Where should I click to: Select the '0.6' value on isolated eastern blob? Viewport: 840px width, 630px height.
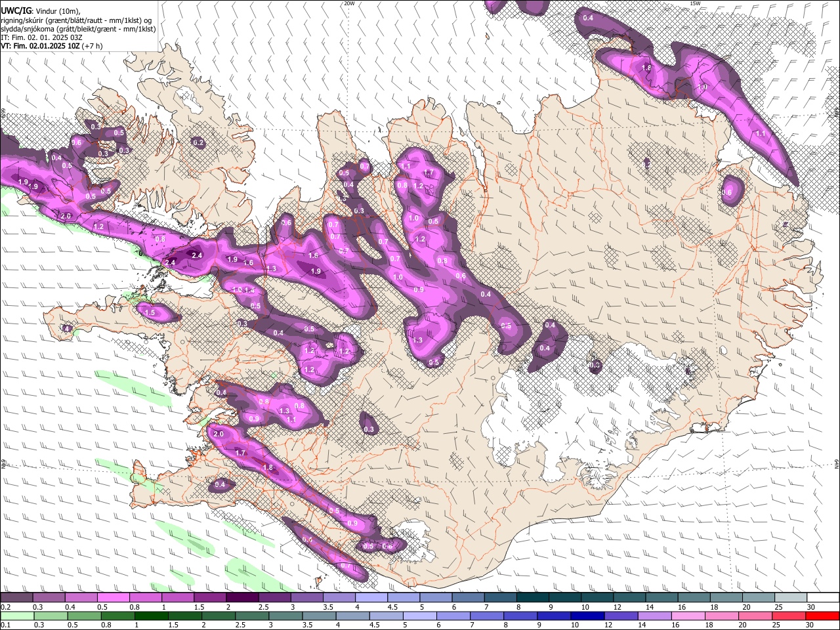tap(726, 192)
